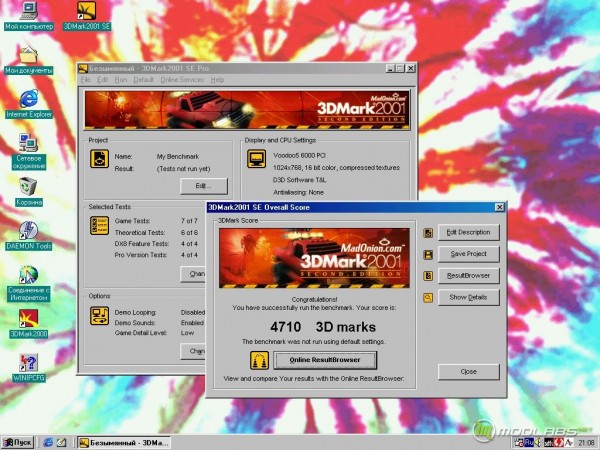
Task: Click the 3DMark2001 banner in main window
Action: 247,110
